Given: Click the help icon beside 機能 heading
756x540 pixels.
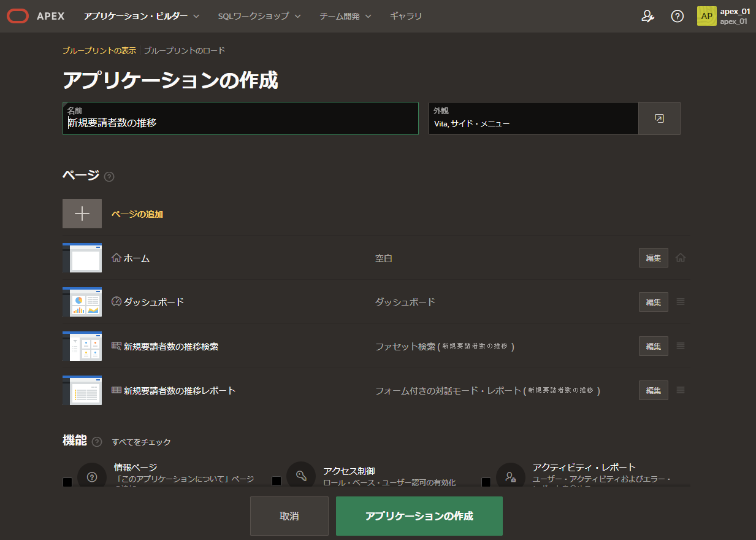Looking at the screenshot, I should (x=97, y=442).
